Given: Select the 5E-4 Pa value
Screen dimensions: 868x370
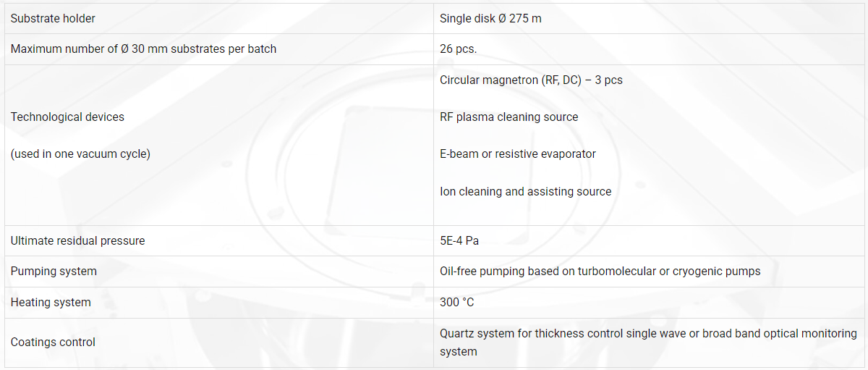Looking at the screenshot, I should tap(459, 240).
